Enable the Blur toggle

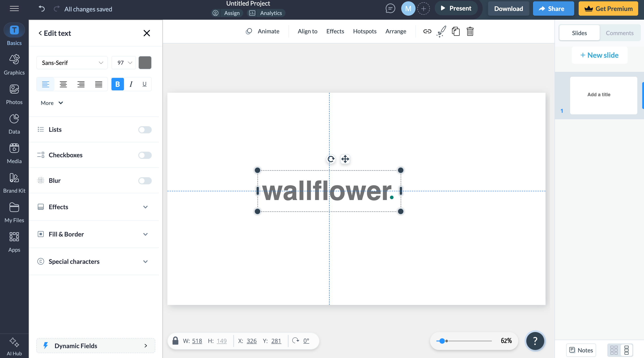click(x=145, y=181)
